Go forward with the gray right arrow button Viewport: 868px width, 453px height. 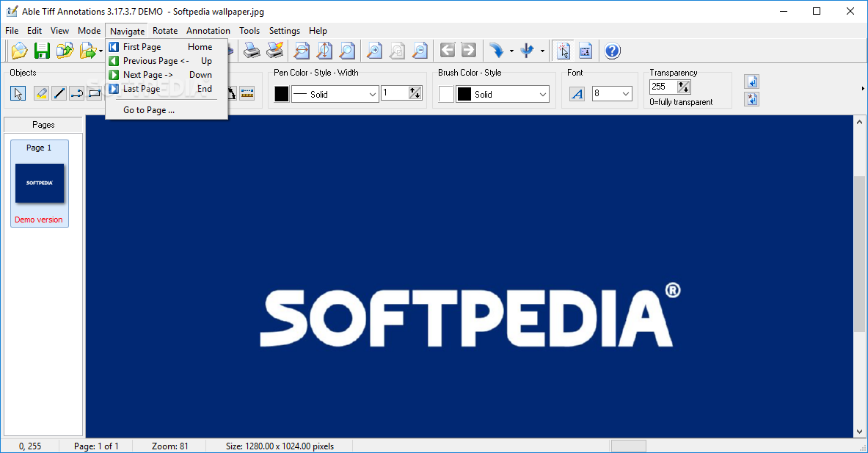pos(469,51)
